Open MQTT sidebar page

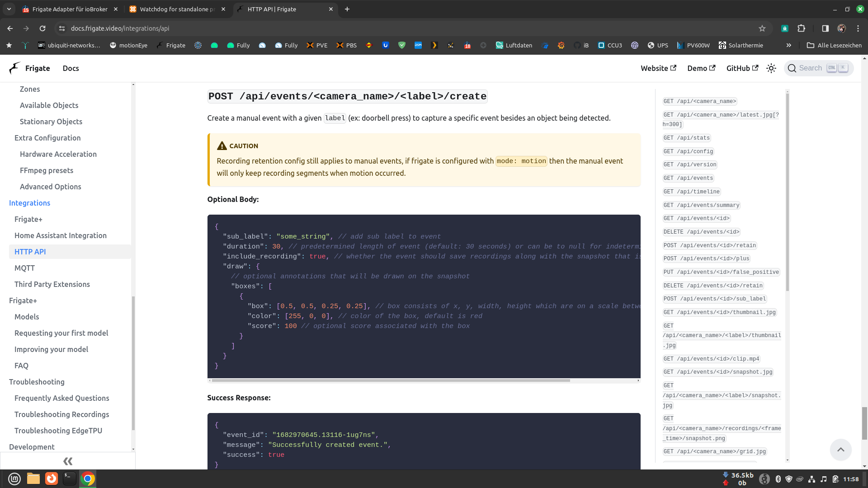[70, 268]
